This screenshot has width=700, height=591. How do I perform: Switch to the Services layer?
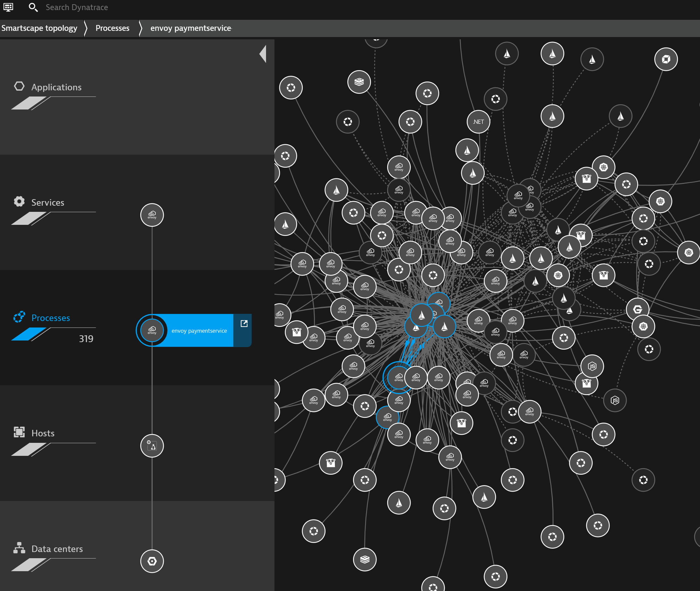point(47,203)
